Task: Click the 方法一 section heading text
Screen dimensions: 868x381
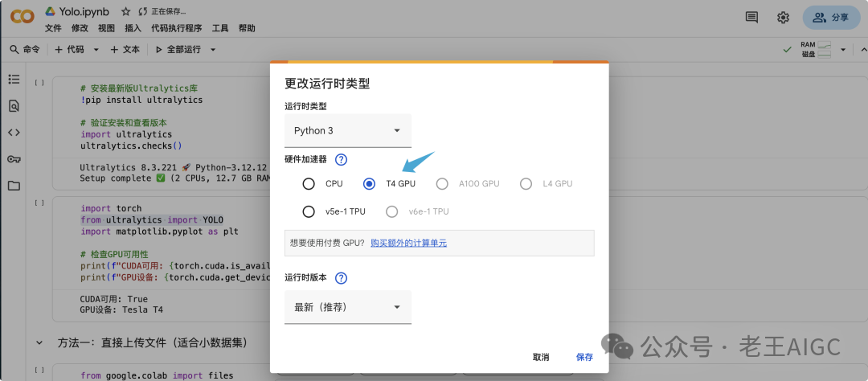Action: pyautogui.click(x=152, y=343)
